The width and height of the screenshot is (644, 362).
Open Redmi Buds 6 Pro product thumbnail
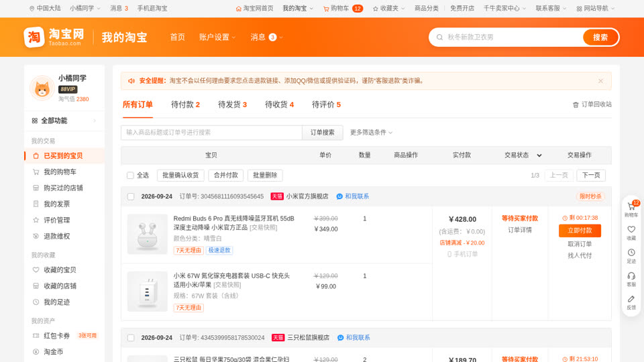[x=148, y=234]
